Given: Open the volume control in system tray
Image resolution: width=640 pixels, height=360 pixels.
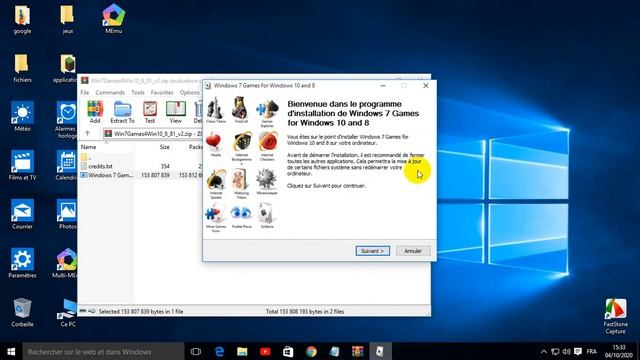Looking at the screenshot, I should [566, 351].
